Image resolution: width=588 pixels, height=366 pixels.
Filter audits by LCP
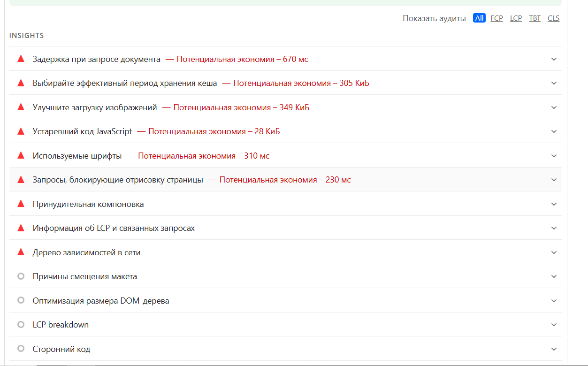coord(516,18)
